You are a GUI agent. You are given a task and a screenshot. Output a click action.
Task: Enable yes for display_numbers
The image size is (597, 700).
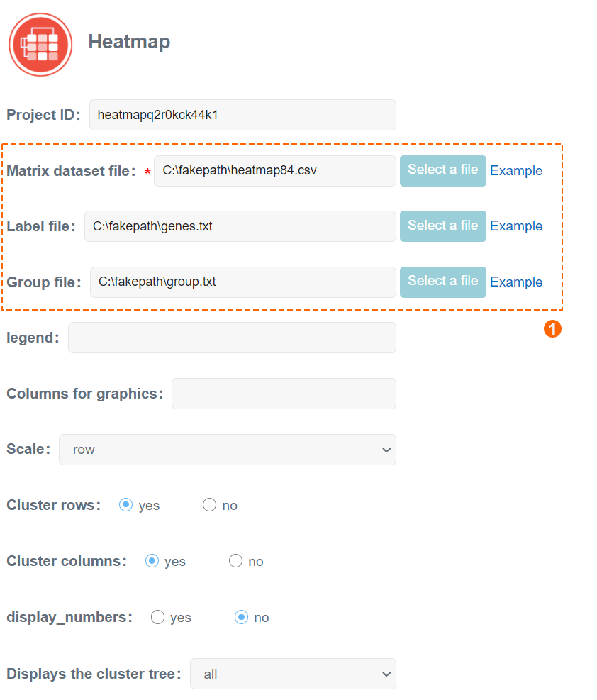pyautogui.click(x=157, y=617)
